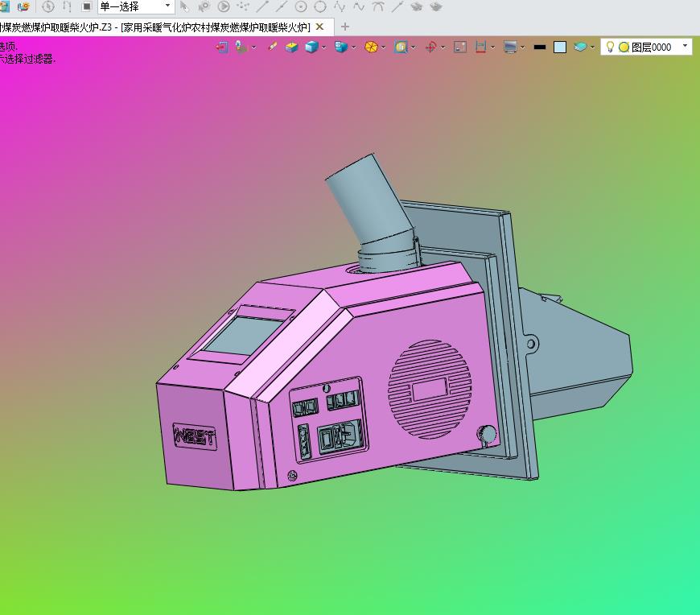Click the exit icon with red arrow

222,47
